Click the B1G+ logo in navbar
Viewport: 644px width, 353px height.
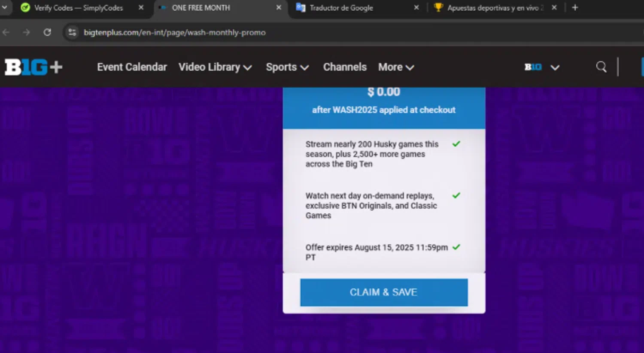click(33, 67)
